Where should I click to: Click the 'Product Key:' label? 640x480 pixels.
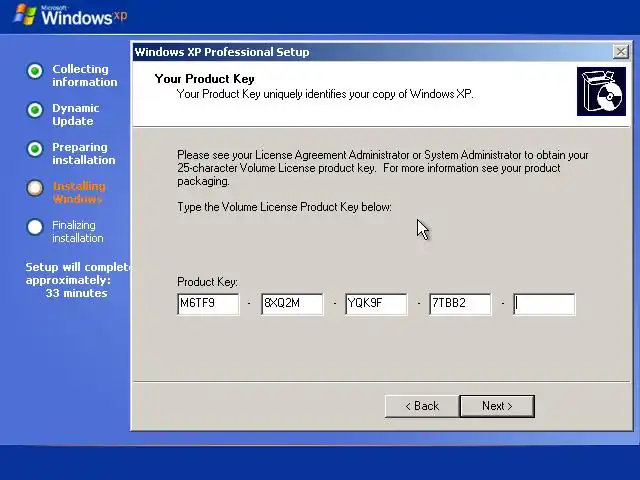(x=207, y=282)
